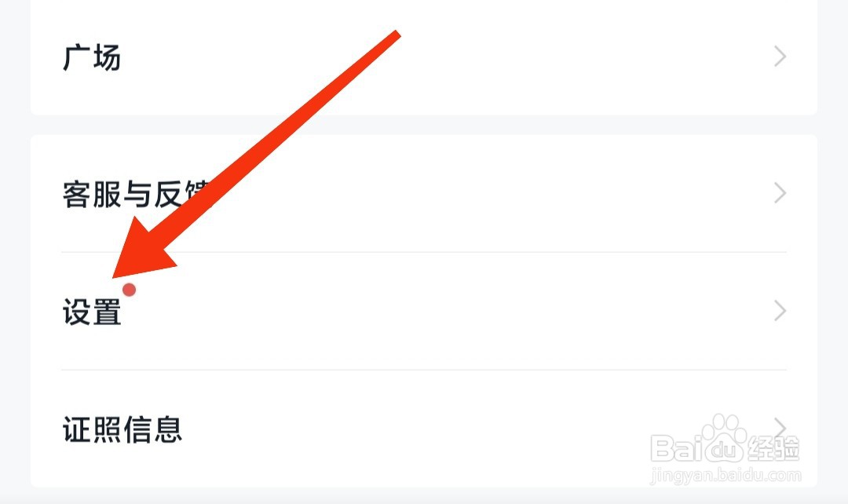Open the chevron beside 设置
This screenshot has width=848, height=504.
pos(780,310)
